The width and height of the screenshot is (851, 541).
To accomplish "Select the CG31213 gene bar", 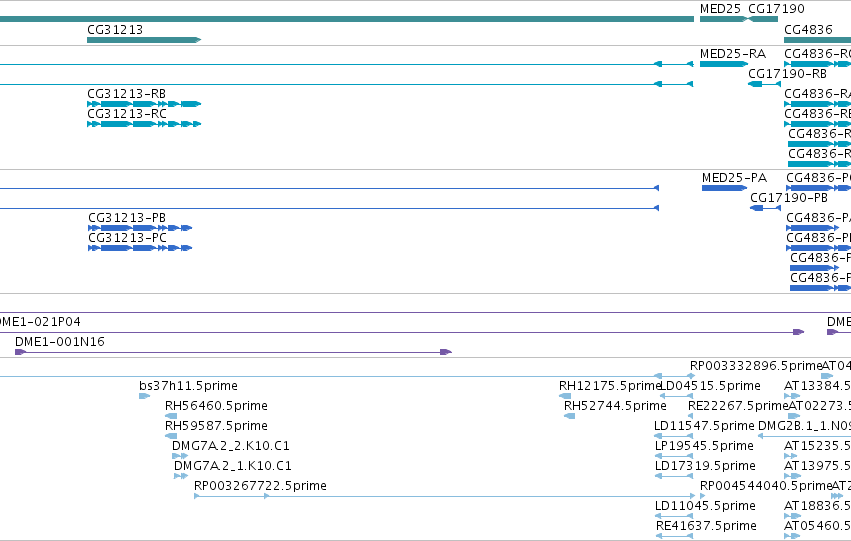I will click(x=144, y=40).
